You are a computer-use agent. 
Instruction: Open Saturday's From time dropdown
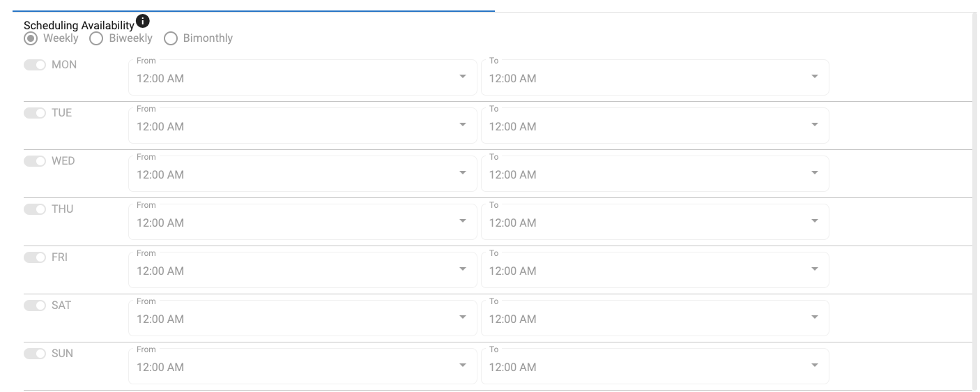[303, 318]
